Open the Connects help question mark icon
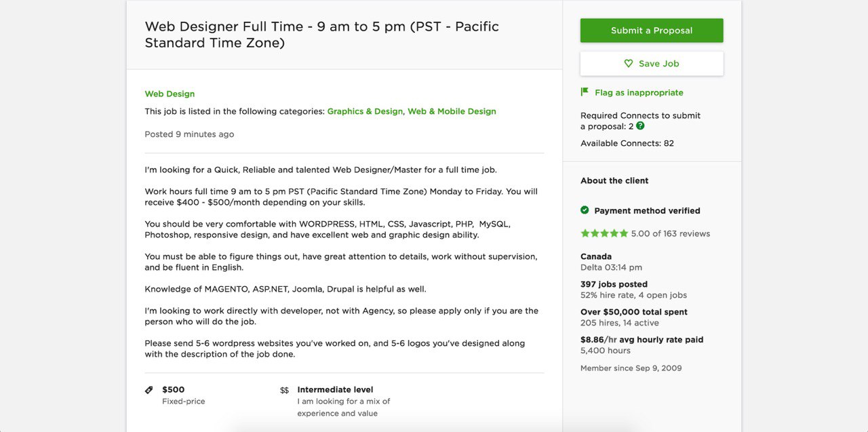The width and height of the screenshot is (868, 432). (x=640, y=126)
